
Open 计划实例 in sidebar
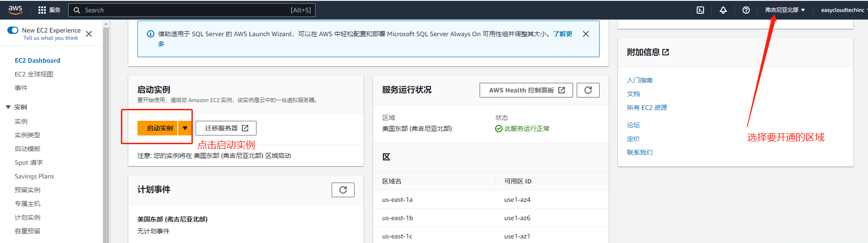27,217
